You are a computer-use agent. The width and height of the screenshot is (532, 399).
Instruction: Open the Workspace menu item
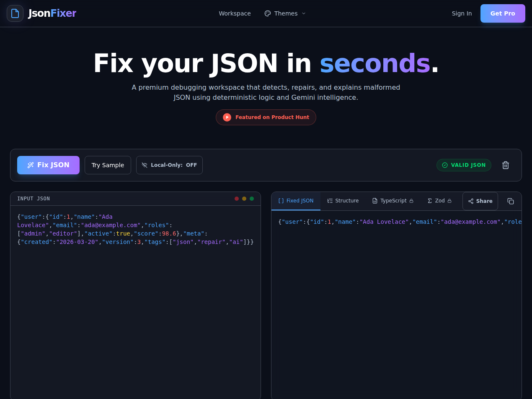point(235,13)
